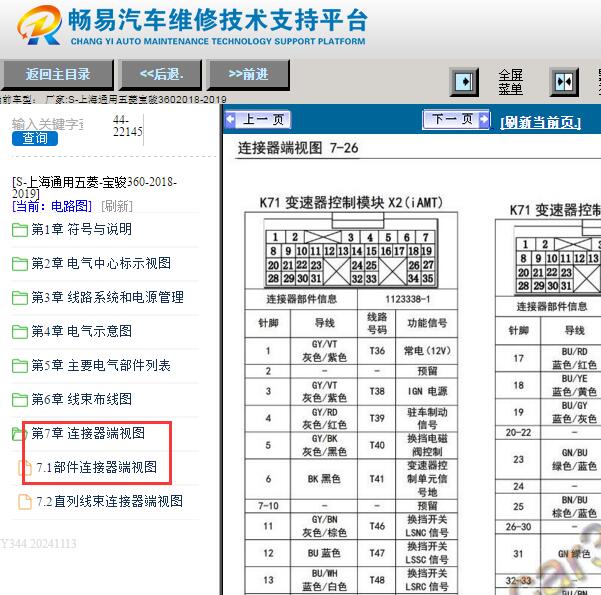This screenshot has width=601, height=595.
Task: Open 7.1部件连接器端视图
Action: (x=97, y=467)
